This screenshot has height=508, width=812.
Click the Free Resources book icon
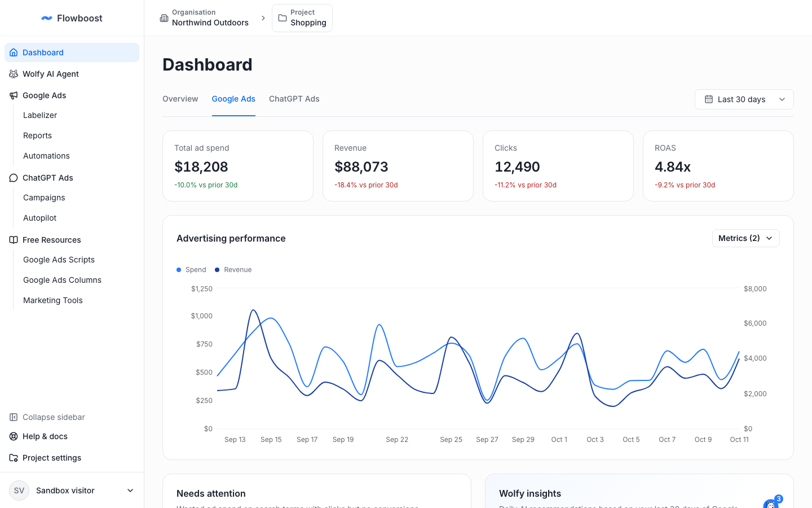14,240
